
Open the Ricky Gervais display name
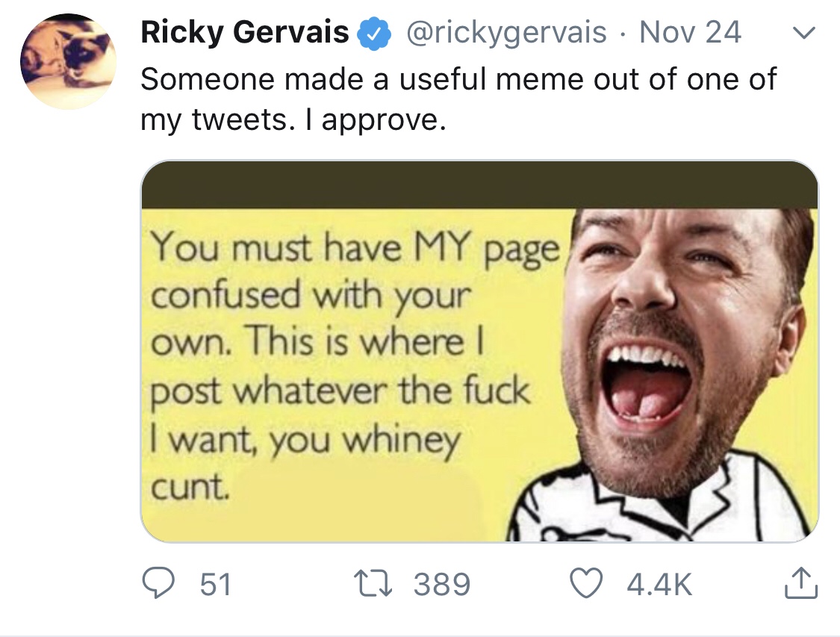pyautogui.click(x=245, y=33)
